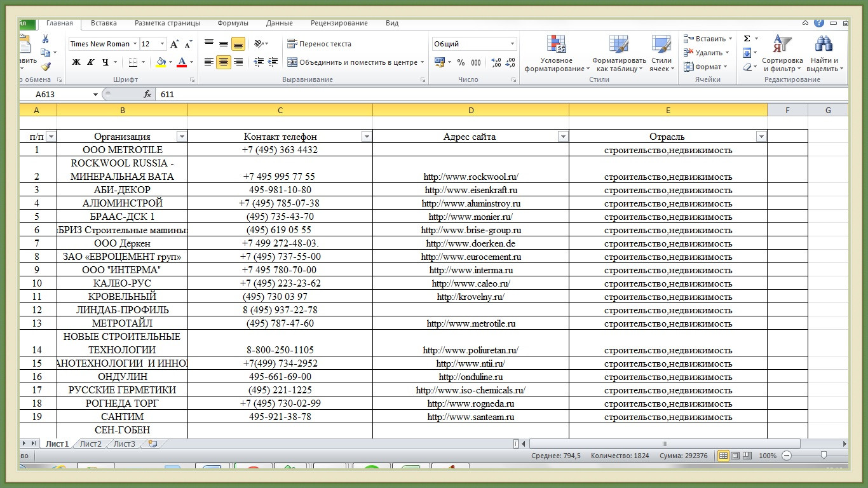Open the п/п column filter dropdown
This screenshot has width=868, height=488.
[51, 137]
